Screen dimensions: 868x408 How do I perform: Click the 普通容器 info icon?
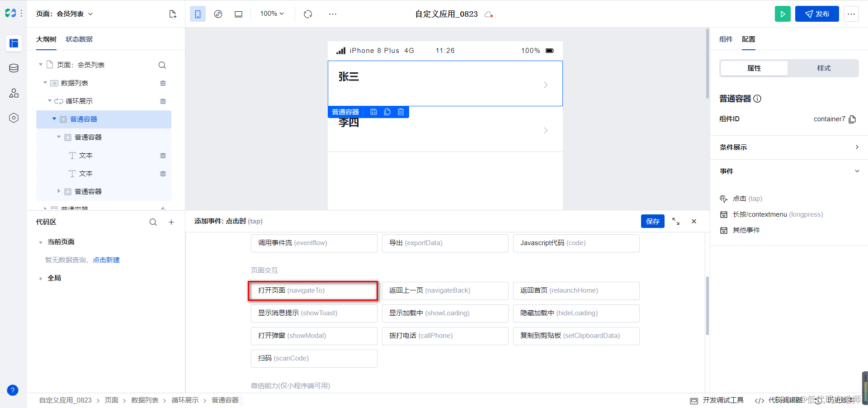click(757, 99)
